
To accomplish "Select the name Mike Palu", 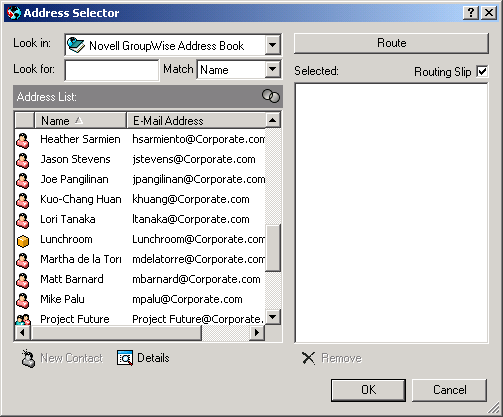I will [x=62, y=299].
